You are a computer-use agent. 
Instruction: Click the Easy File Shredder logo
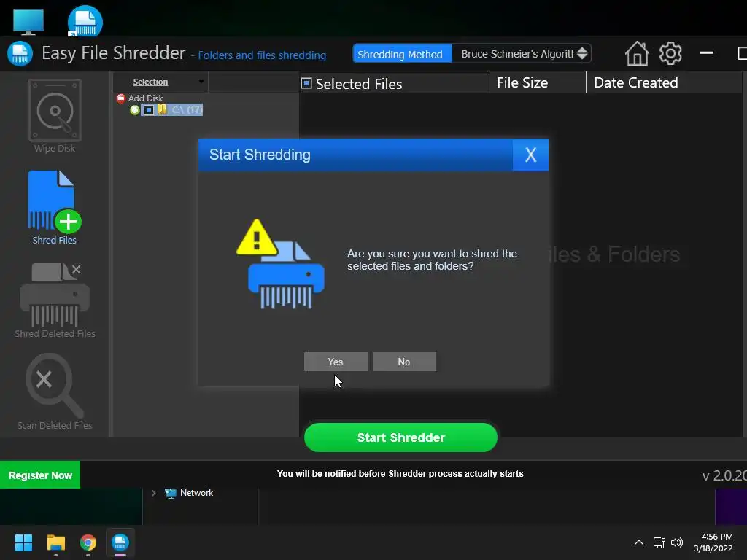[20, 53]
